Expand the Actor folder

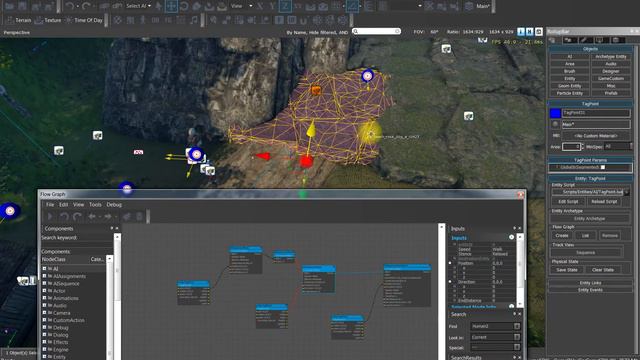tap(44, 291)
